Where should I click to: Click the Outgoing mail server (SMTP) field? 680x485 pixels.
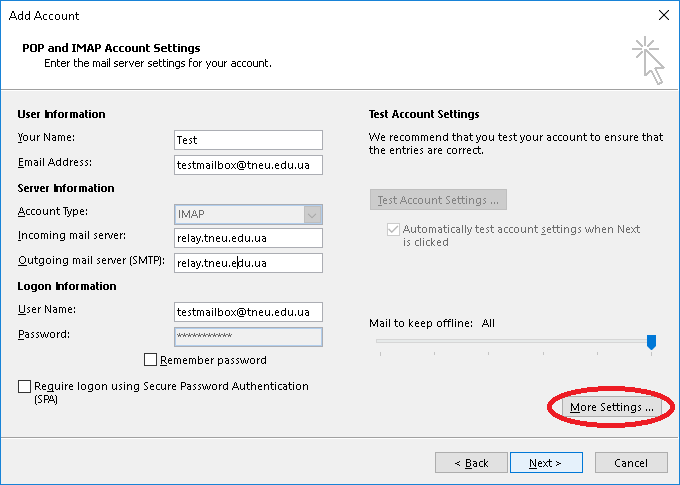(248, 263)
